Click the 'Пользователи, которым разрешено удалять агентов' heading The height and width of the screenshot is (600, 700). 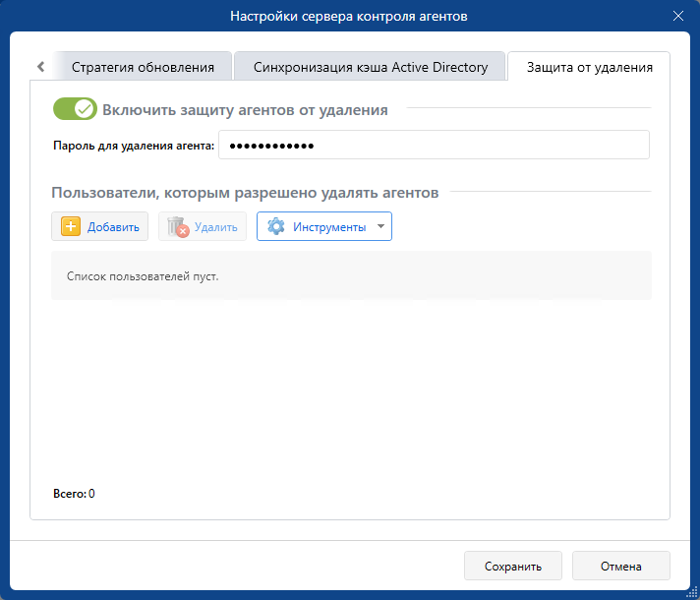pyautogui.click(x=245, y=193)
